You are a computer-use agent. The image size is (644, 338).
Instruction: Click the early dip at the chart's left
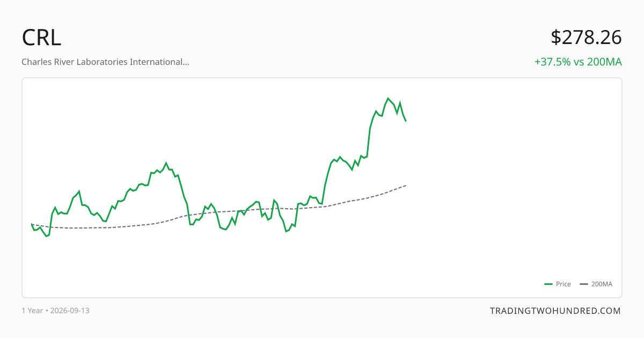click(x=46, y=236)
